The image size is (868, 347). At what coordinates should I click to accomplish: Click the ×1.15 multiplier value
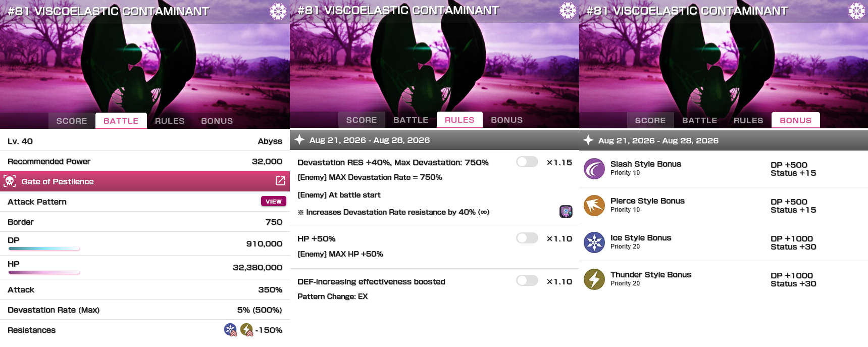(x=559, y=162)
